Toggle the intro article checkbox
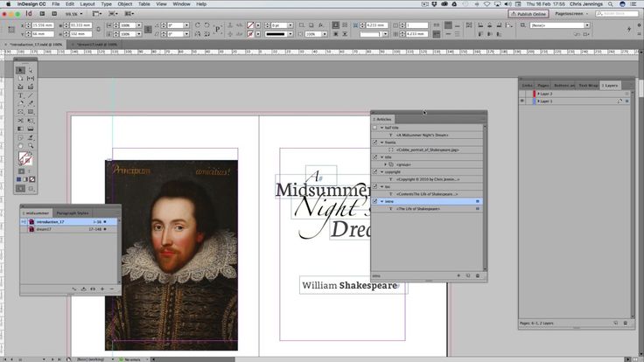The width and height of the screenshot is (644, 362). coord(375,201)
